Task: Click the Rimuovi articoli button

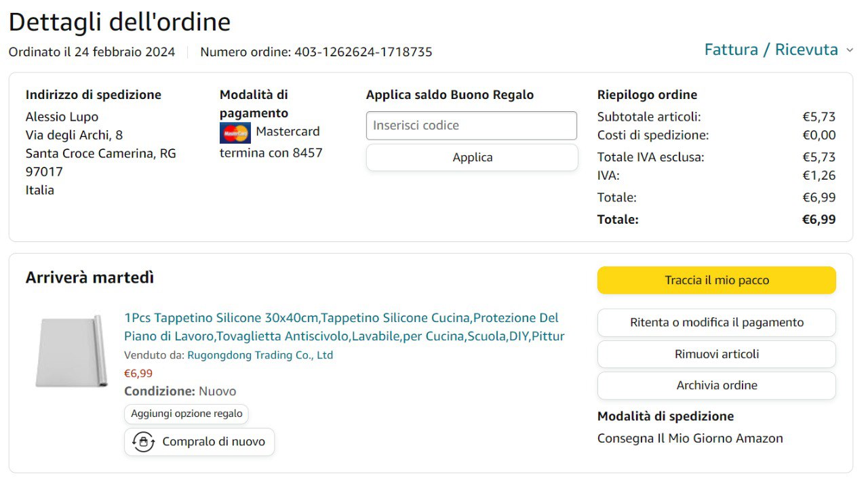Action: tap(716, 354)
